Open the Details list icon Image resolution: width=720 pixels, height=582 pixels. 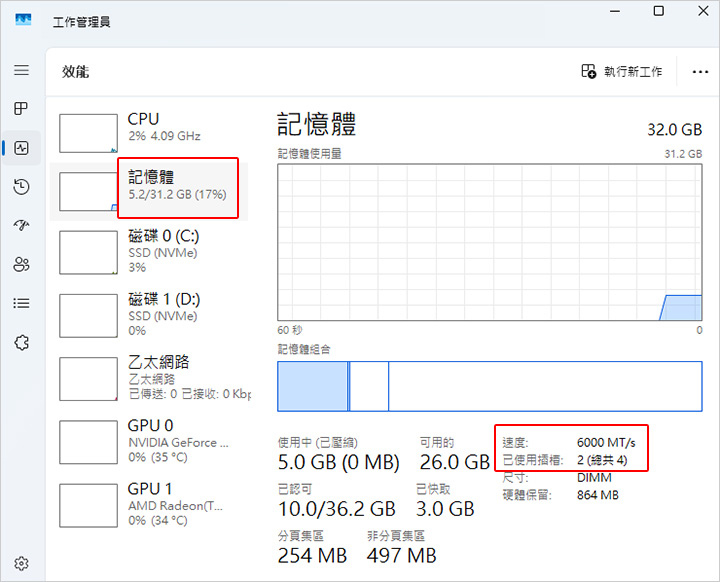(x=21, y=303)
